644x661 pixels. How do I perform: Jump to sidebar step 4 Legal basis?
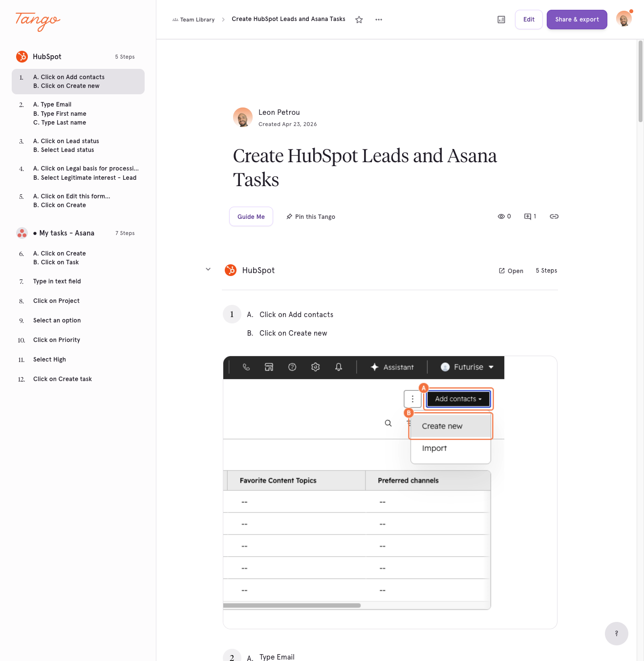coord(78,173)
